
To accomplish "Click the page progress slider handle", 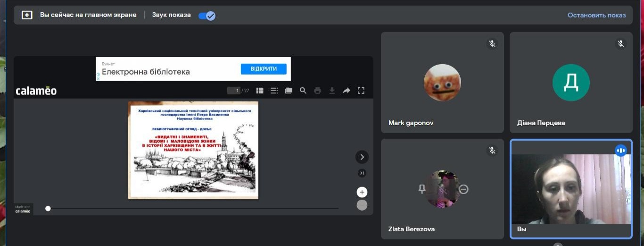I will pos(48,208).
